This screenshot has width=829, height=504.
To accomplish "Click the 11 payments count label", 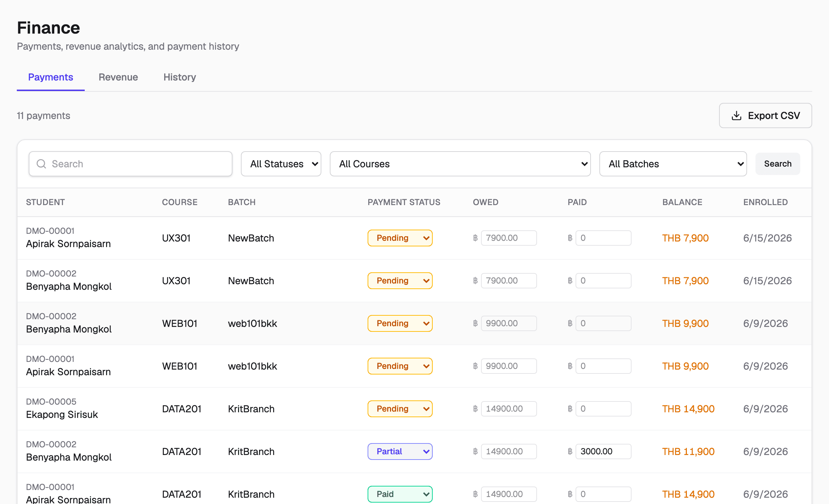I will (43, 115).
